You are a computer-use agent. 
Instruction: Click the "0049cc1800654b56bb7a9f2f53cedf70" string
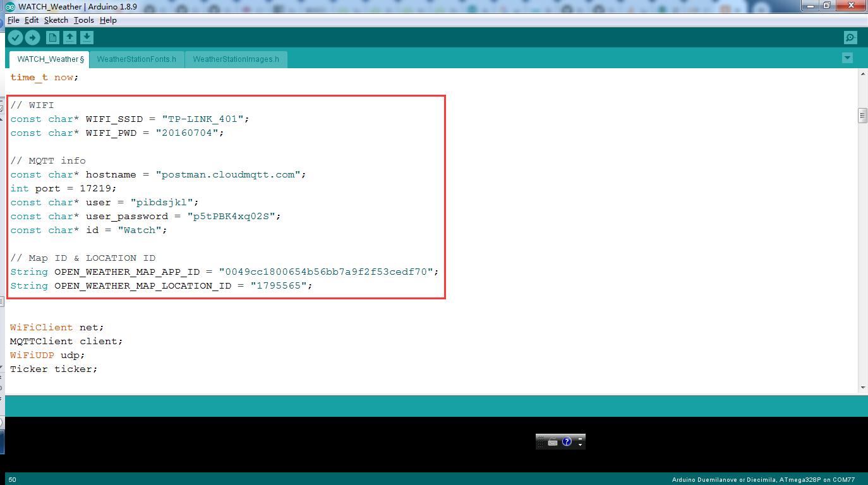pos(325,272)
